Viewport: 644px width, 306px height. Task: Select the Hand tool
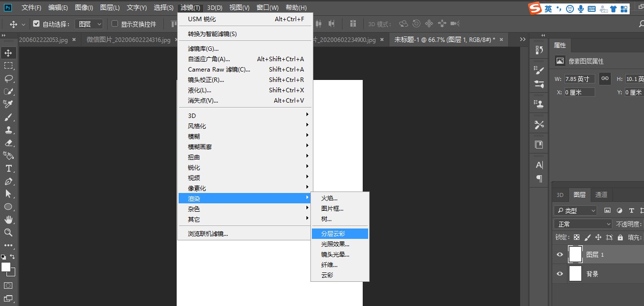(7, 219)
